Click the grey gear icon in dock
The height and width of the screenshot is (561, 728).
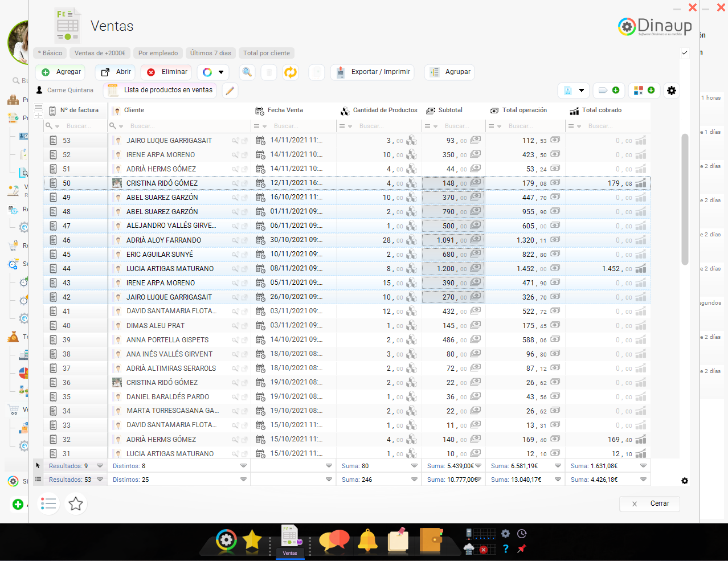[x=505, y=534]
